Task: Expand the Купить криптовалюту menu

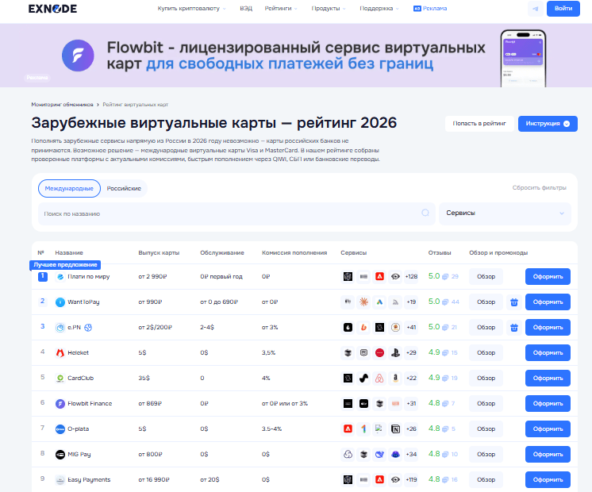Action: (x=191, y=8)
